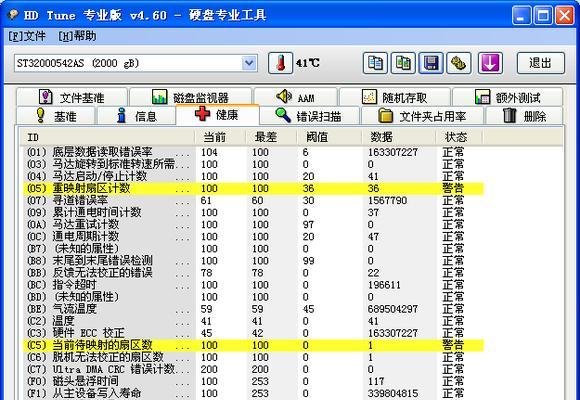580x400 pixels.
Task: Click data value 689504297 in row BE
Action: 393,309
